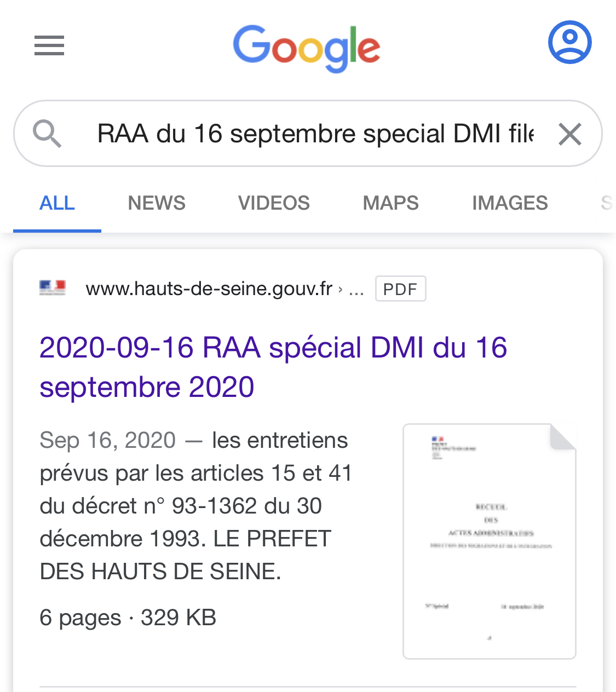This screenshot has width=616, height=692.
Task: Open the PDF document thumbnail preview
Action: (490, 541)
